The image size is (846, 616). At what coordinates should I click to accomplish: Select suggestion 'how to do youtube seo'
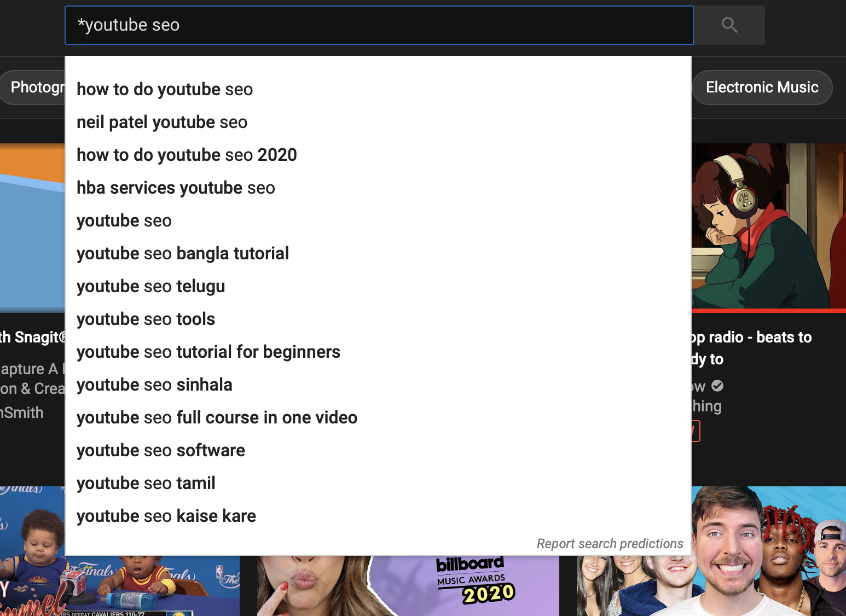click(x=378, y=89)
